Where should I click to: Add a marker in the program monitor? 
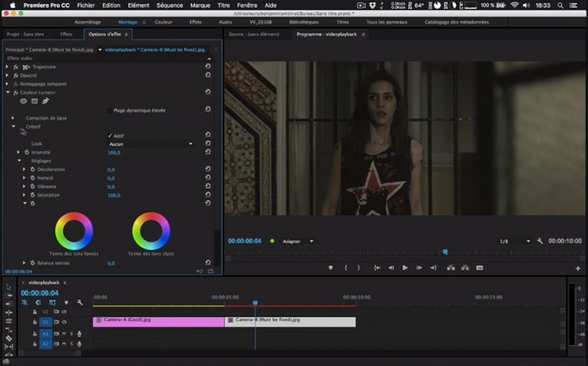click(331, 268)
